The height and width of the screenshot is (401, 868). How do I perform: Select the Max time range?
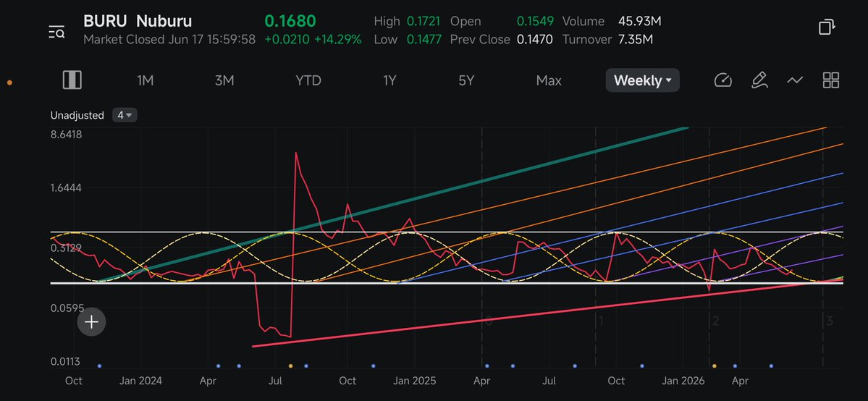pyautogui.click(x=549, y=80)
